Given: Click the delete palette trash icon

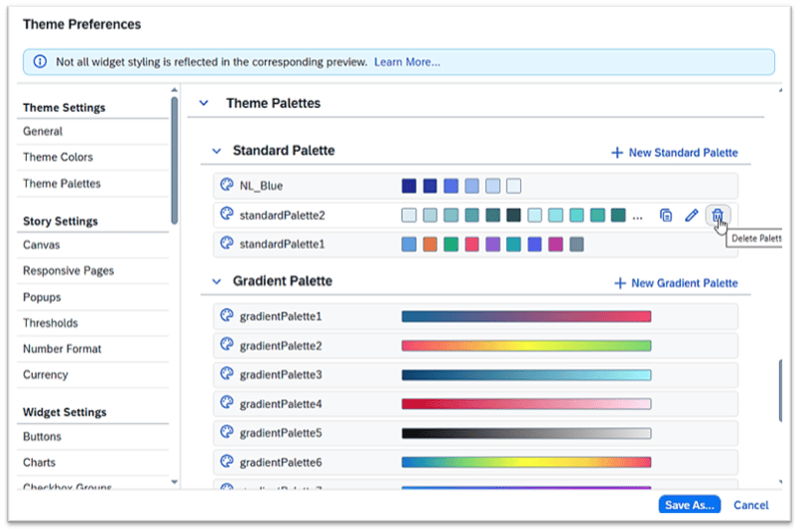Looking at the screenshot, I should tap(717, 215).
